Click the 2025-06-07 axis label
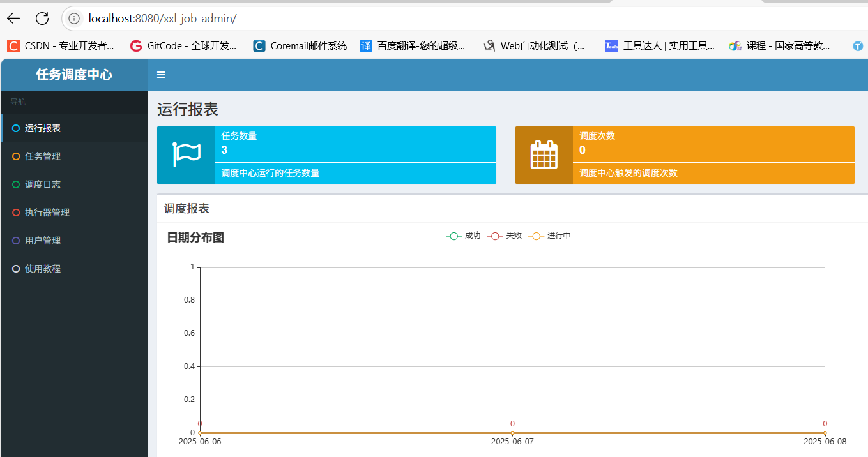868x457 pixels. click(512, 441)
